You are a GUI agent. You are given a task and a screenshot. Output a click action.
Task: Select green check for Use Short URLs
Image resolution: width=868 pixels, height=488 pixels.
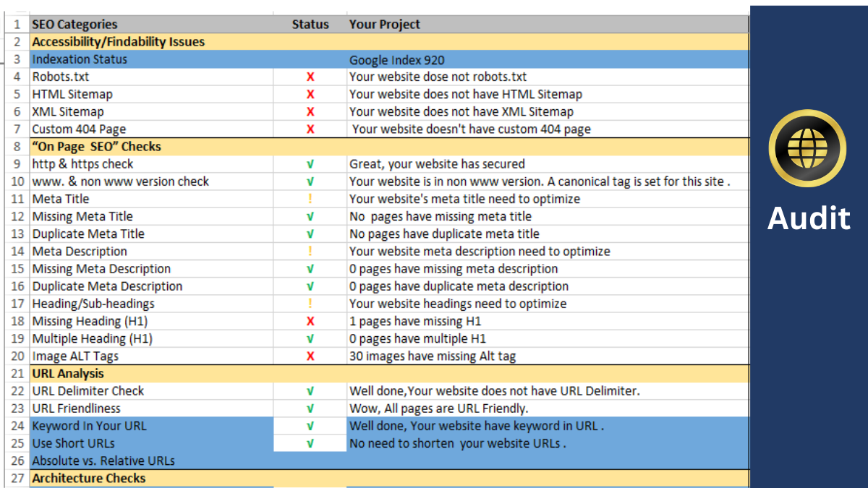pyautogui.click(x=310, y=443)
